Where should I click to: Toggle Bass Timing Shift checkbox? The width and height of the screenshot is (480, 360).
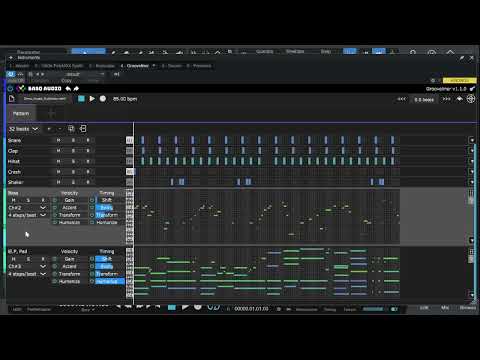[x=92, y=200]
